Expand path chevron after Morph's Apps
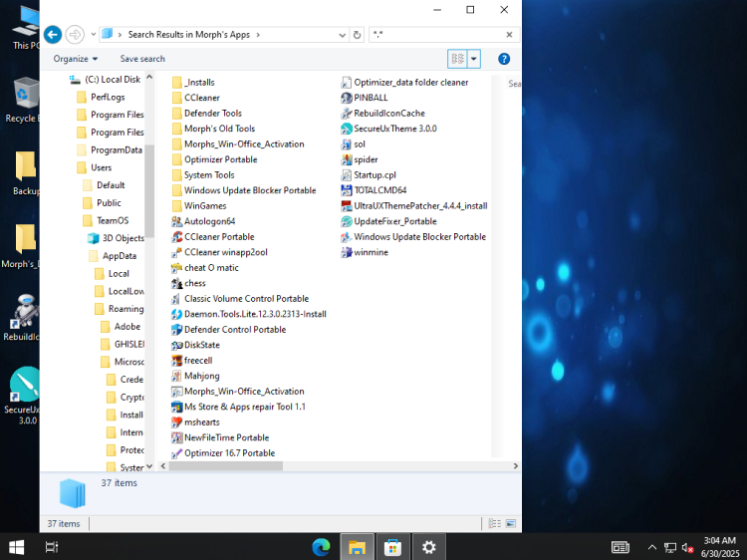747x560 pixels. (x=258, y=35)
